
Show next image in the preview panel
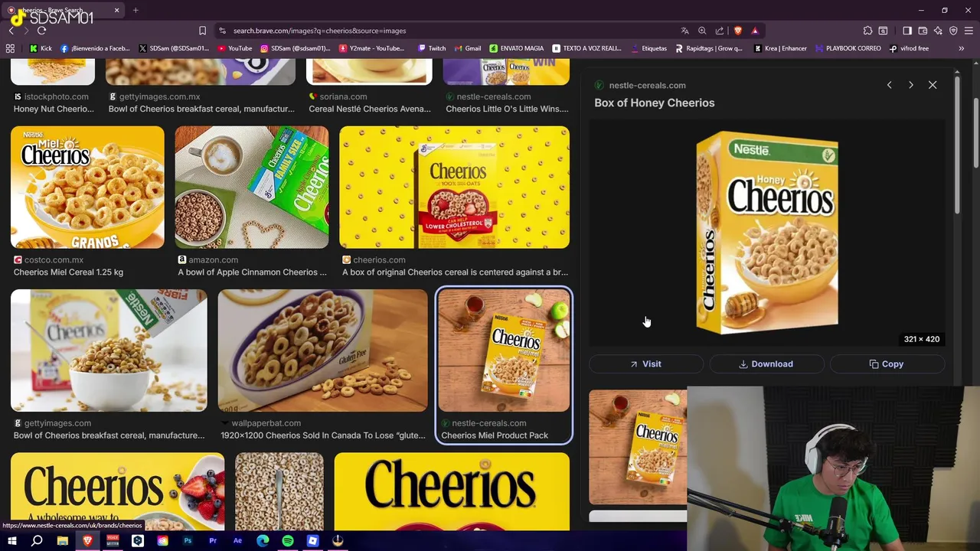point(910,85)
